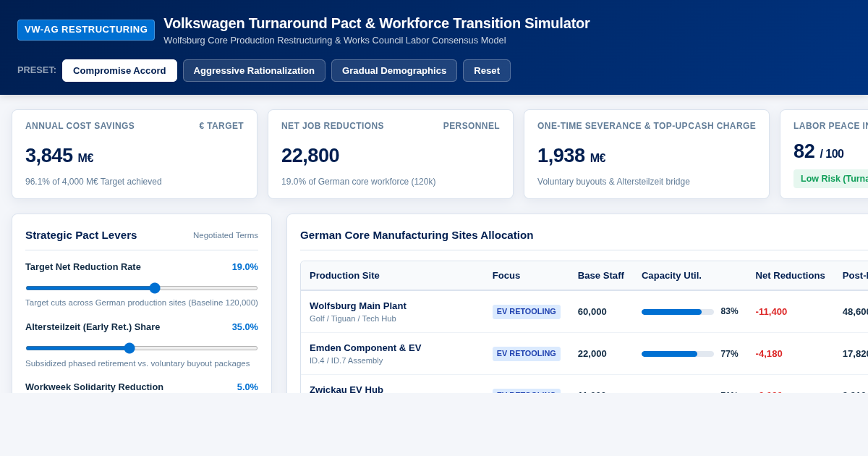Click Emden's EV RETOOLING tag
Image resolution: width=868 pixels, height=456 pixels.
(527, 354)
